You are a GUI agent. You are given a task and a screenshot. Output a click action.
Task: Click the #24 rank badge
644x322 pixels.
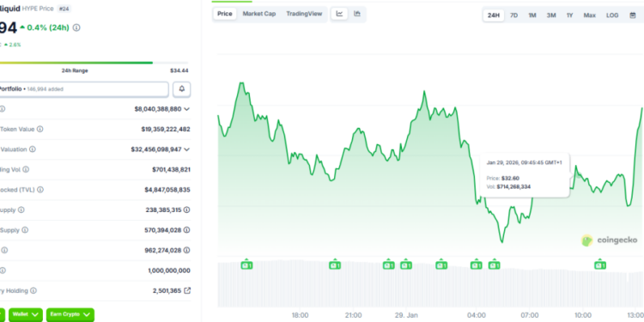(64, 9)
